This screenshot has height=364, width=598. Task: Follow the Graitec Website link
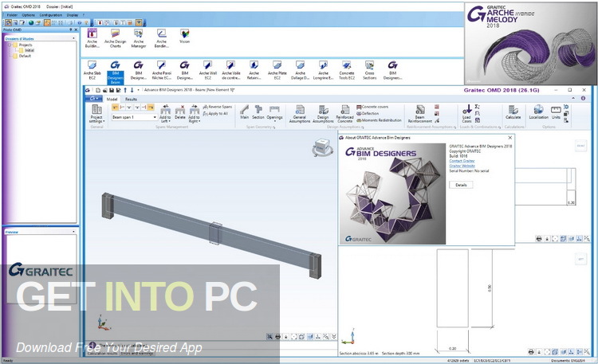pos(462,166)
